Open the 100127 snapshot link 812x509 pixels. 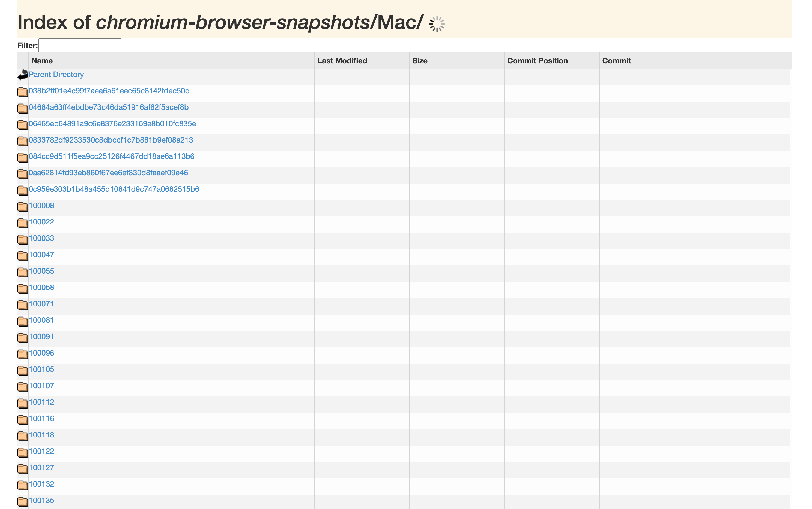tap(41, 467)
